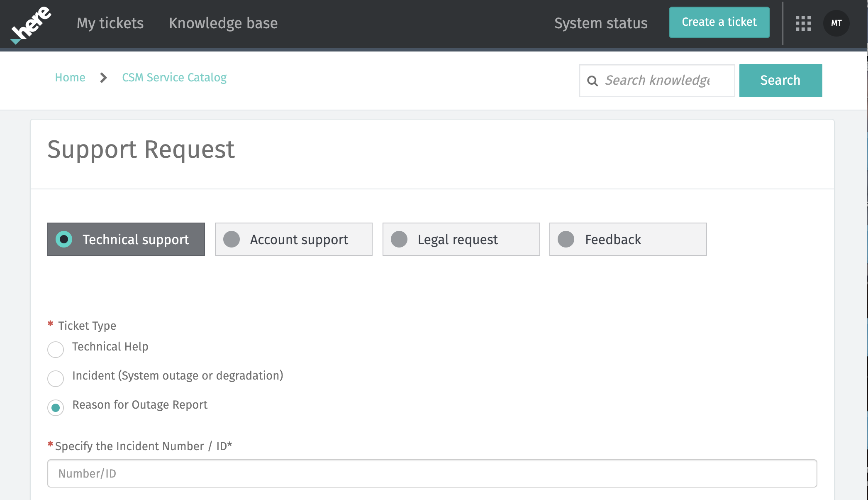Click Specify the Incident Number / ID label
This screenshot has height=500, width=868.
tap(143, 446)
